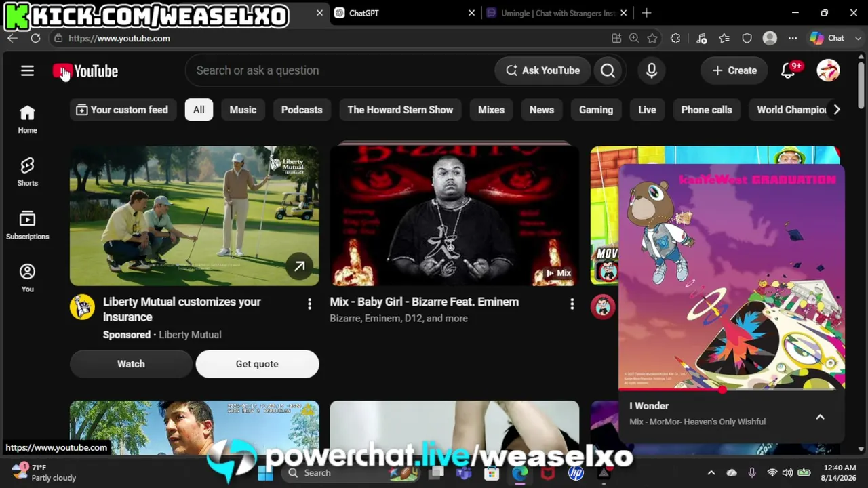Viewport: 868px width, 488px height.
Task: Reload the page with the refresh icon
Action: pyautogui.click(x=35, y=39)
